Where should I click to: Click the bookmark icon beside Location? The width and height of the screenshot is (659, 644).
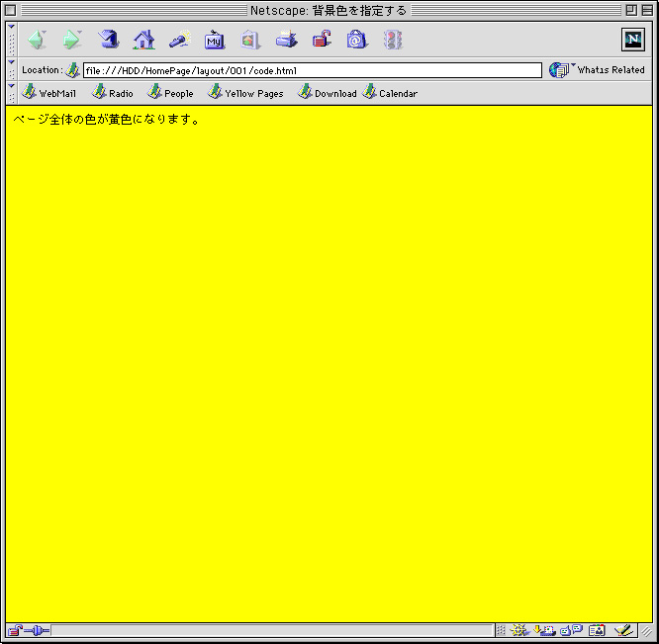(72, 70)
